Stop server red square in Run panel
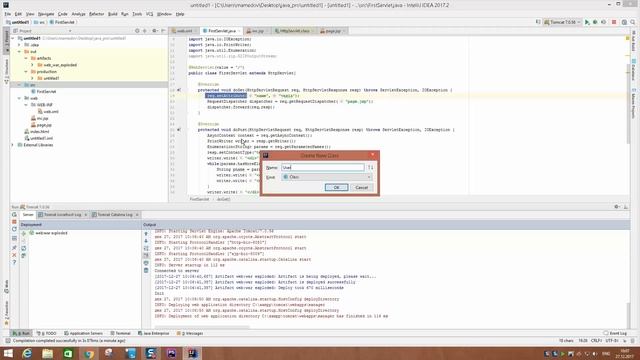 click(14, 222)
